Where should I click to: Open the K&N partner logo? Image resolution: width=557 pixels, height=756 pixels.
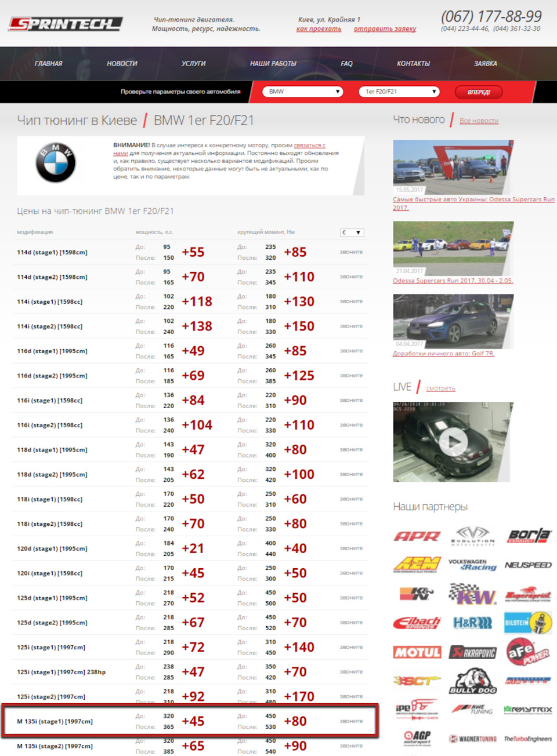[x=417, y=594]
